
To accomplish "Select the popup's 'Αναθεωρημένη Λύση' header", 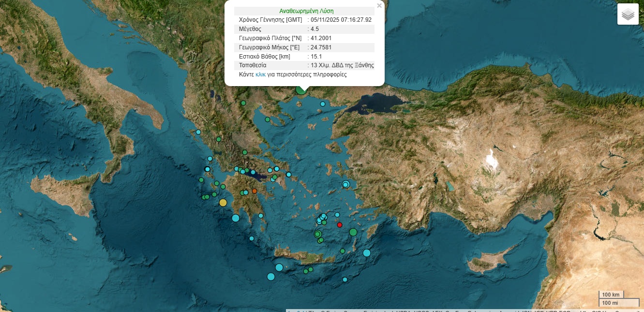I will click(x=306, y=11).
